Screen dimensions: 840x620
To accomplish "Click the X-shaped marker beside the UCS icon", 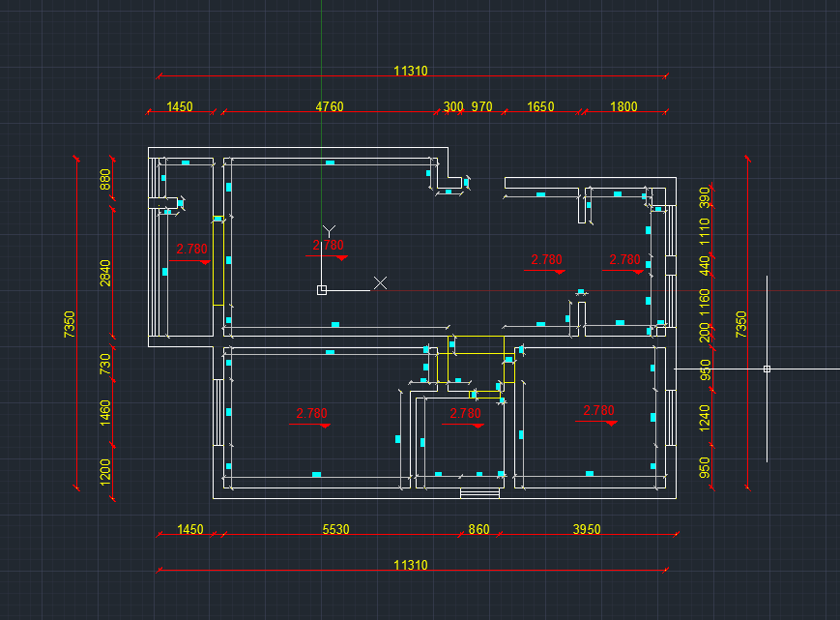I will pyautogui.click(x=381, y=282).
